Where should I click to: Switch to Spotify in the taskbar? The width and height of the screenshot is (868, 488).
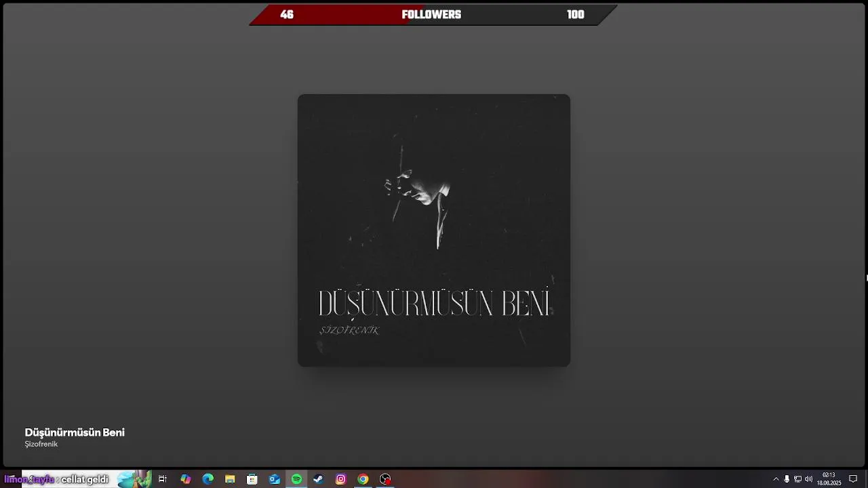point(296,479)
